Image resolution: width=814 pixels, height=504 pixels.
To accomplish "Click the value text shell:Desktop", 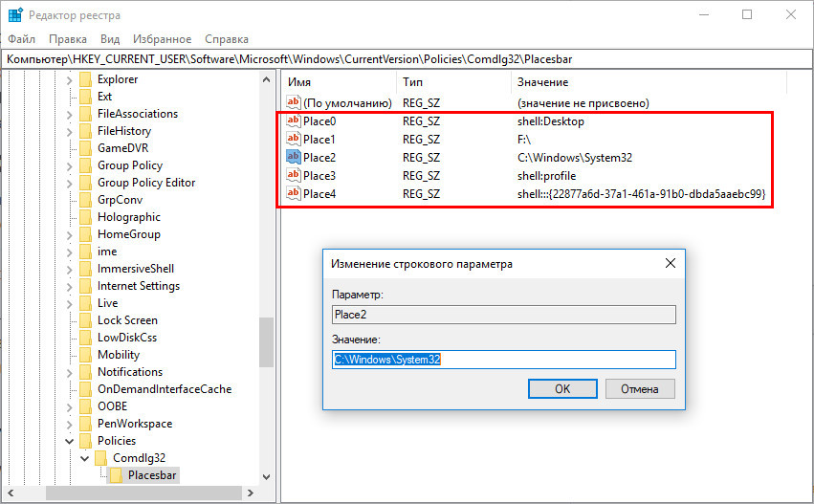I will [550, 121].
